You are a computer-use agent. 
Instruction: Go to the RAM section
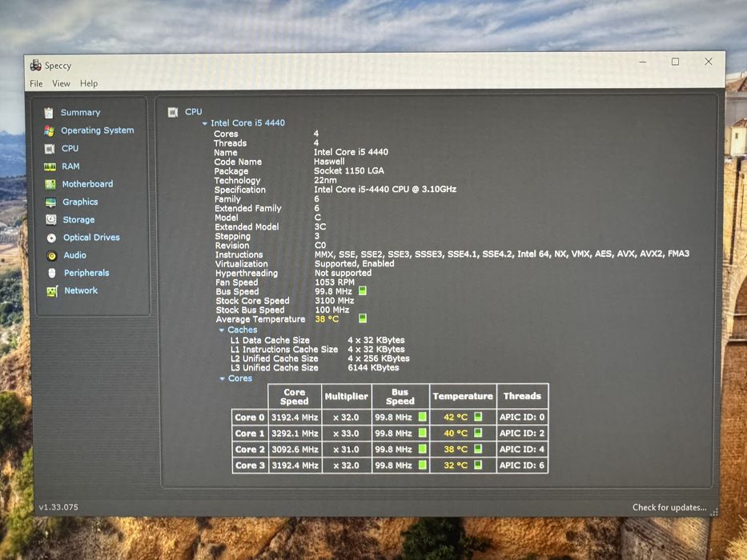[x=70, y=166]
